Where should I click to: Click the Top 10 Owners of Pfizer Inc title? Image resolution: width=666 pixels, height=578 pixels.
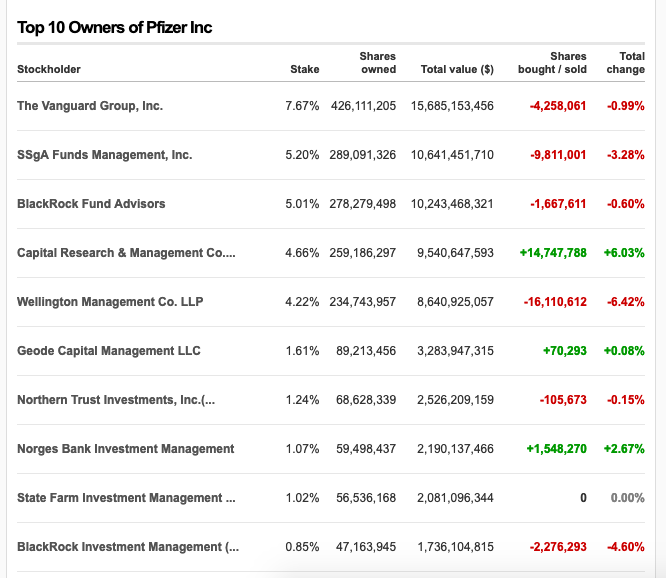(x=115, y=28)
